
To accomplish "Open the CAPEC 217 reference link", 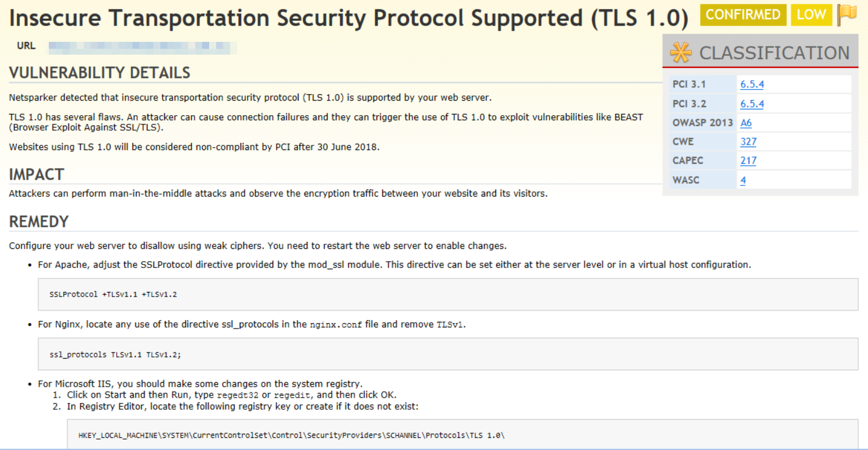I will pos(748,160).
